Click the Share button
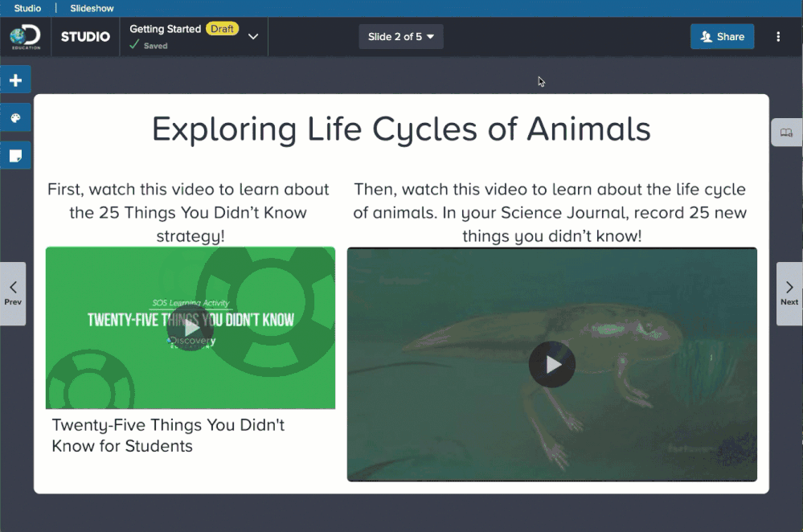The height and width of the screenshot is (532, 803). (x=722, y=36)
